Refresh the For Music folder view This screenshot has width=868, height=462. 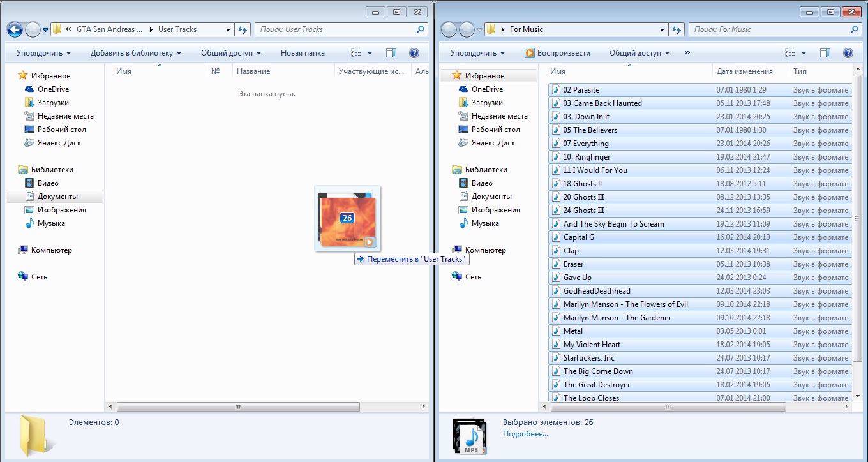coord(677,29)
